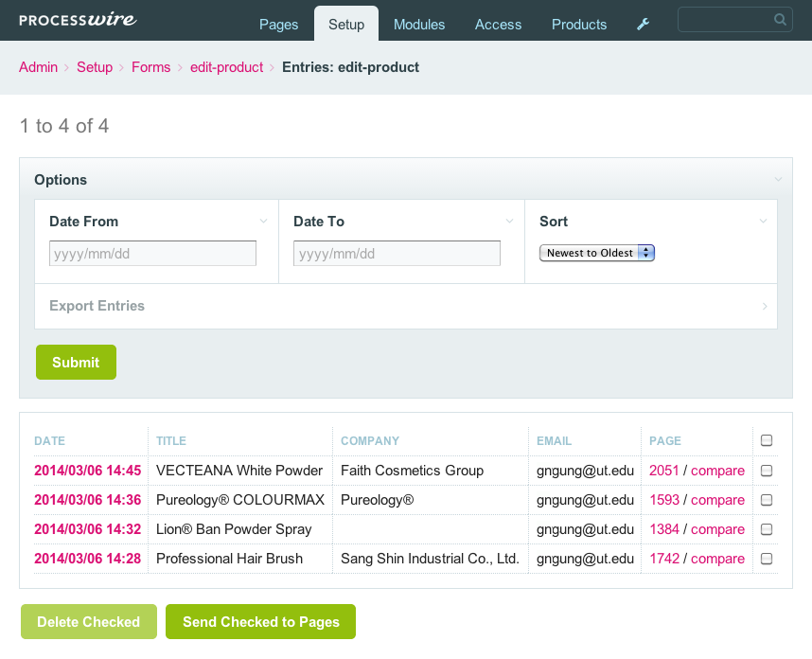Collapse the Sort field chevron

[x=763, y=222]
